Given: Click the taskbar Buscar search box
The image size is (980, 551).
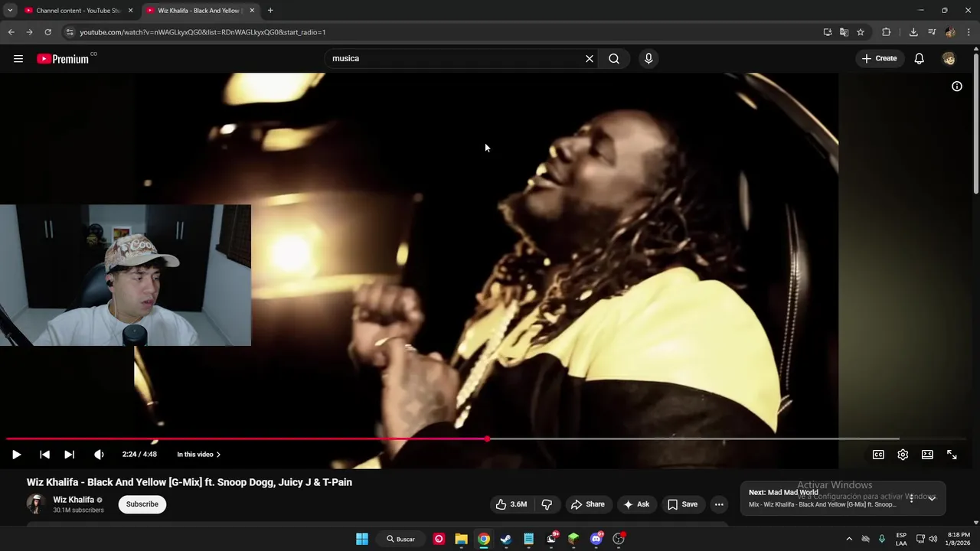Looking at the screenshot, I should [x=400, y=539].
